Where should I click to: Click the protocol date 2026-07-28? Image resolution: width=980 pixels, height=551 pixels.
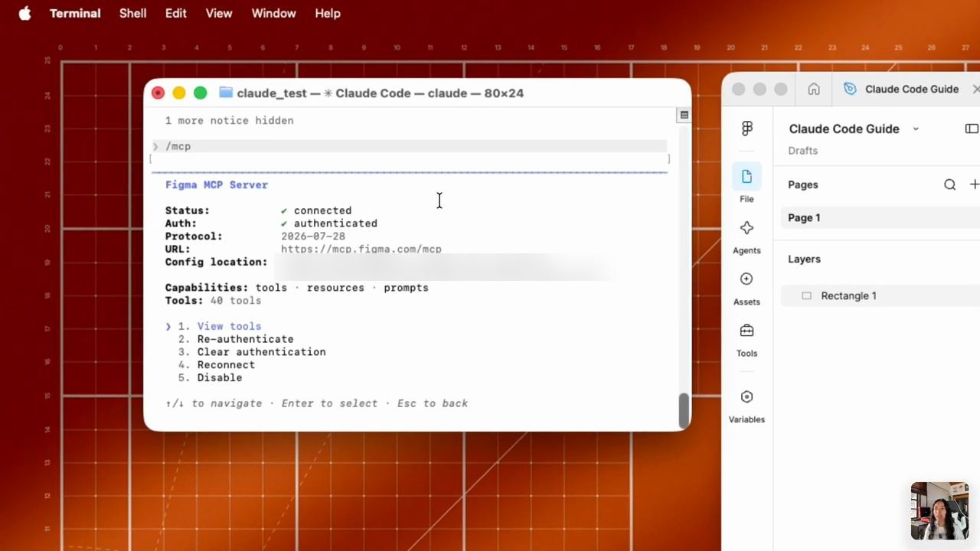(x=313, y=236)
